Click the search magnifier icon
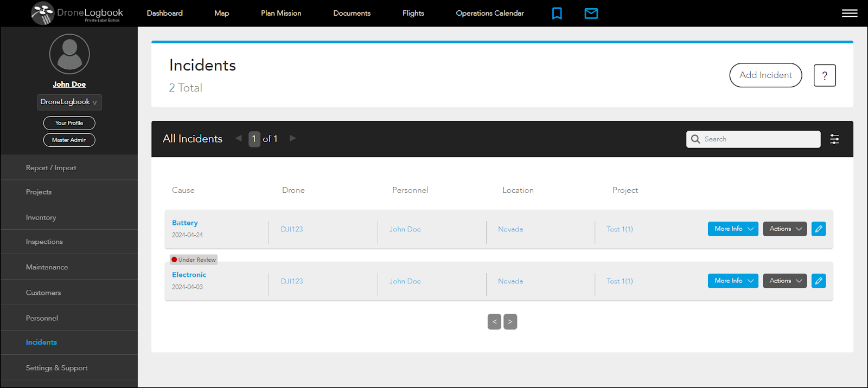 pos(695,139)
